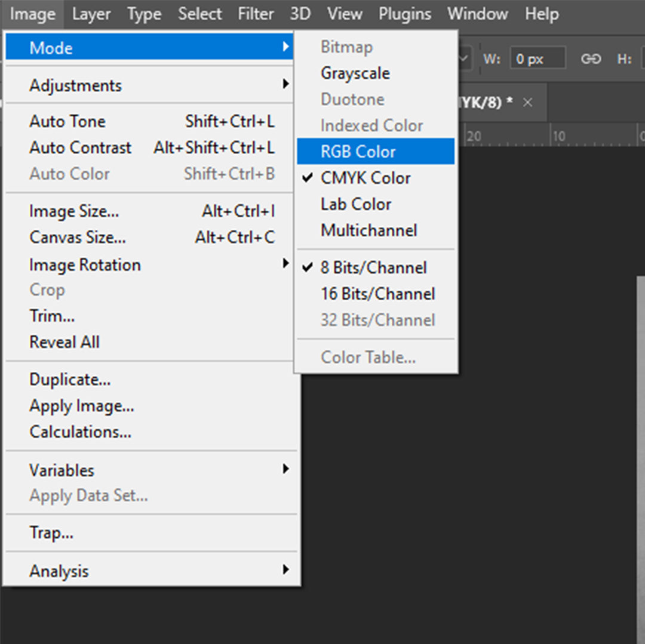
Task: Click Canvas Size menu entry
Action: [x=78, y=238]
